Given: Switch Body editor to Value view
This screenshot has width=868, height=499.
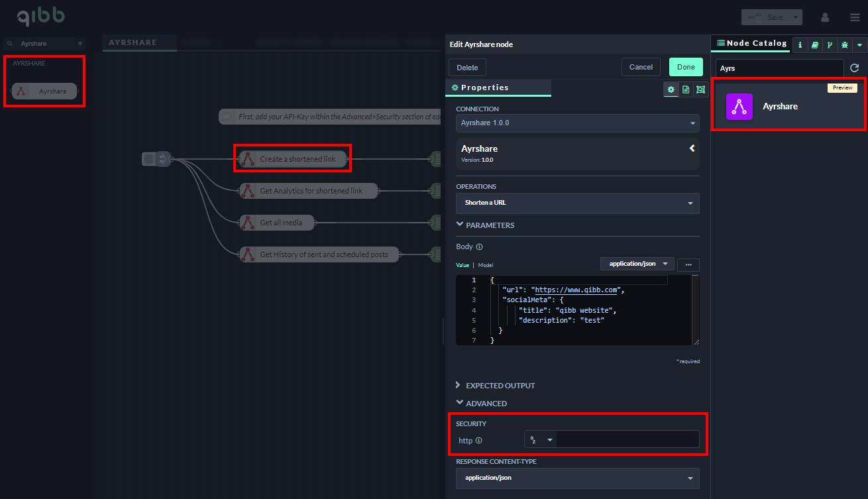Looking at the screenshot, I should [x=462, y=265].
